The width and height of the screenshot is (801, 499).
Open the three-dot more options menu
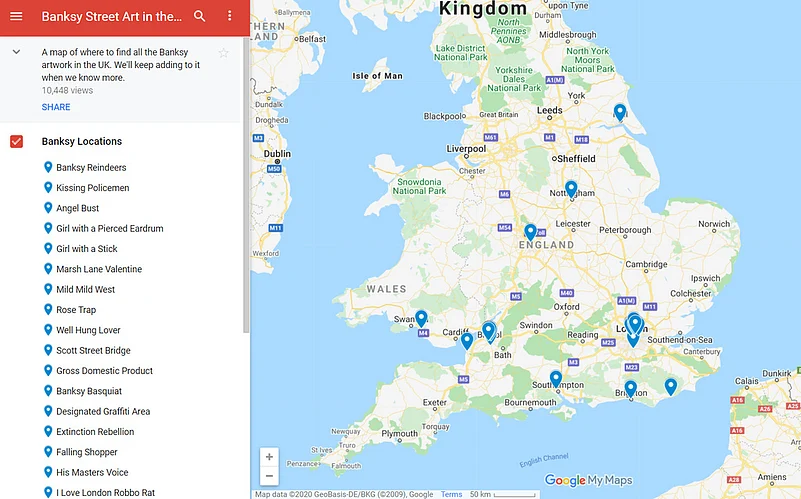(x=230, y=16)
